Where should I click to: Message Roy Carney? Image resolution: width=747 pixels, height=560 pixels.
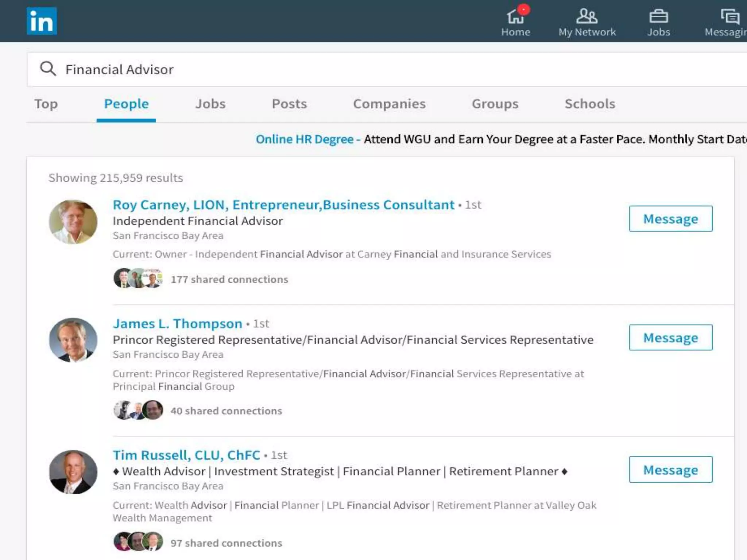tap(670, 219)
